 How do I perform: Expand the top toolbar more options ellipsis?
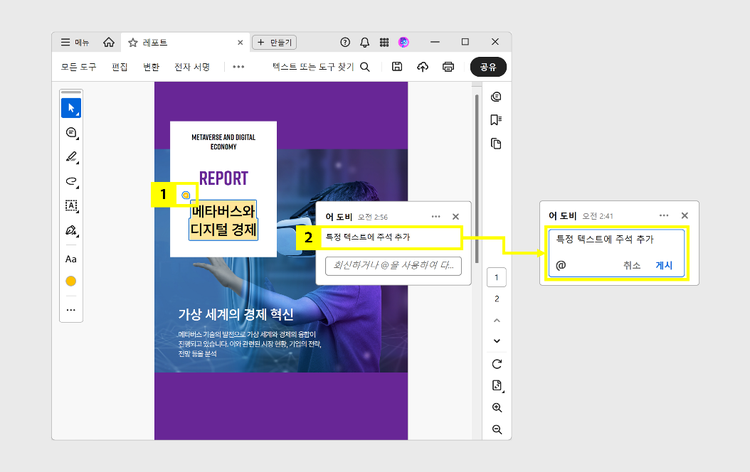click(238, 67)
